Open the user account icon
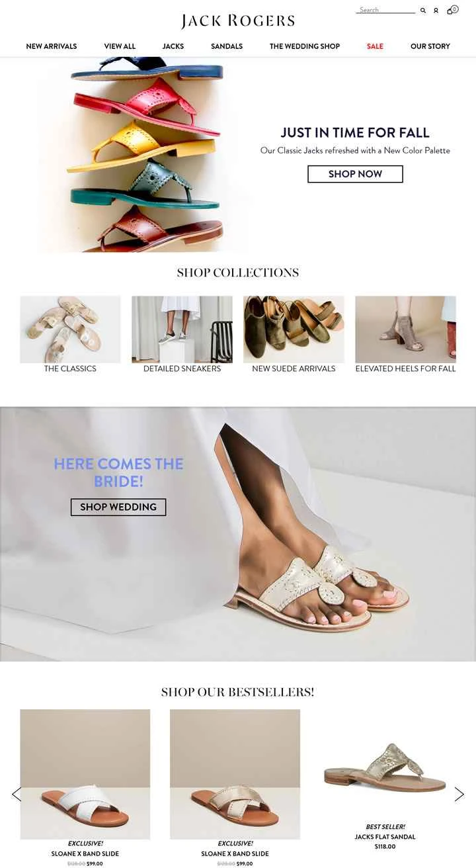The width and height of the screenshot is (476, 868). [x=436, y=11]
